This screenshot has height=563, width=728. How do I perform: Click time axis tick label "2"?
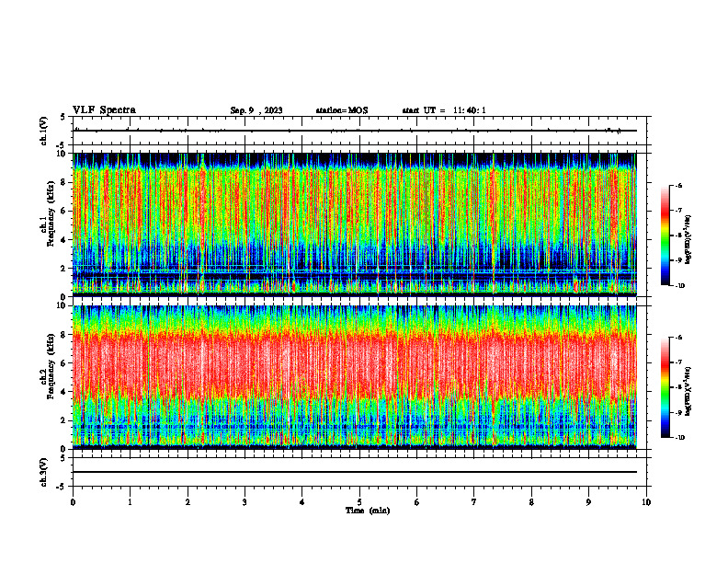tap(188, 502)
